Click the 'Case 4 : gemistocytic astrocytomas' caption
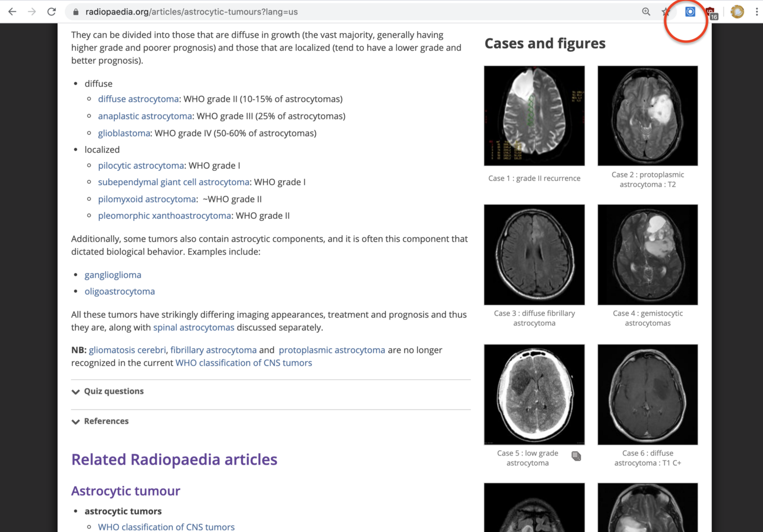Viewport: 763px width, 532px height. point(648,318)
